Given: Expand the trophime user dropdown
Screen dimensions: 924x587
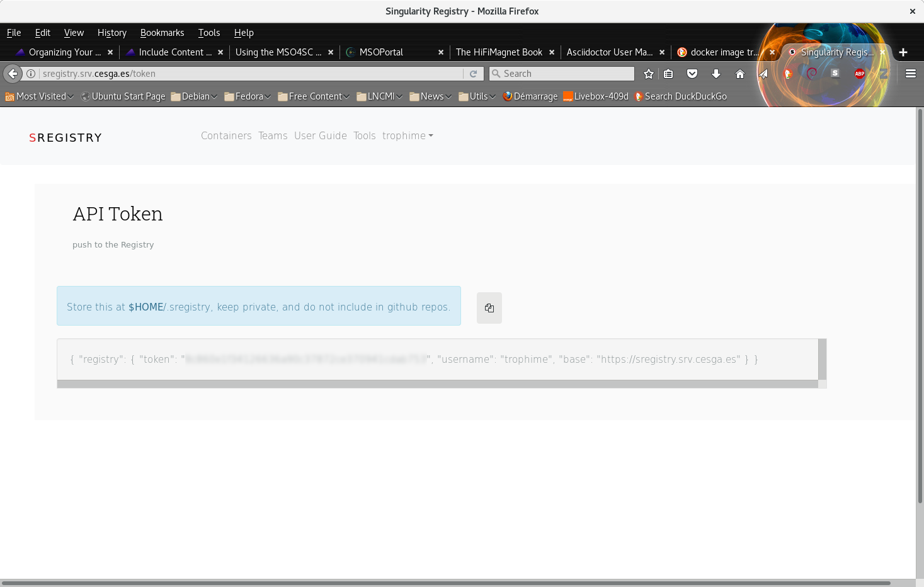Looking at the screenshot, I should point(408,136).
